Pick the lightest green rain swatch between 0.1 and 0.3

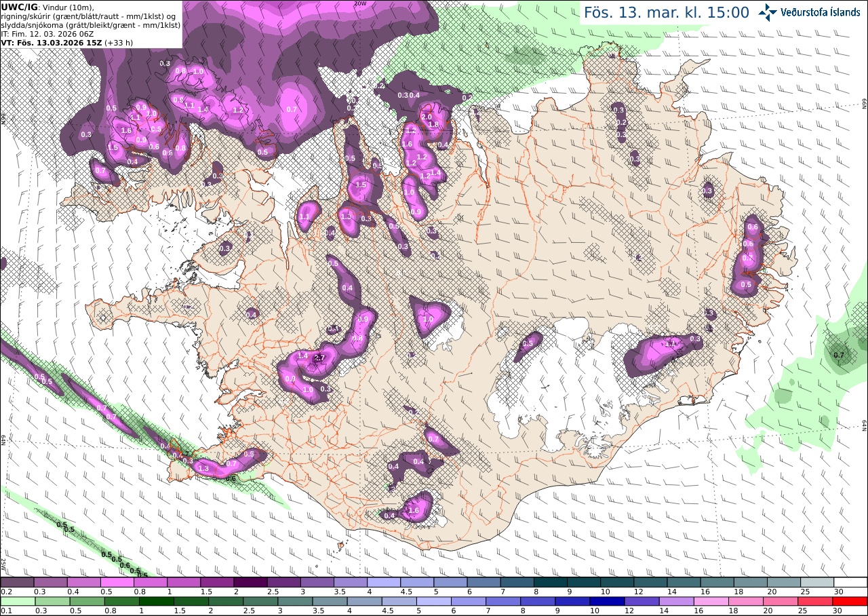click(17, 601)
